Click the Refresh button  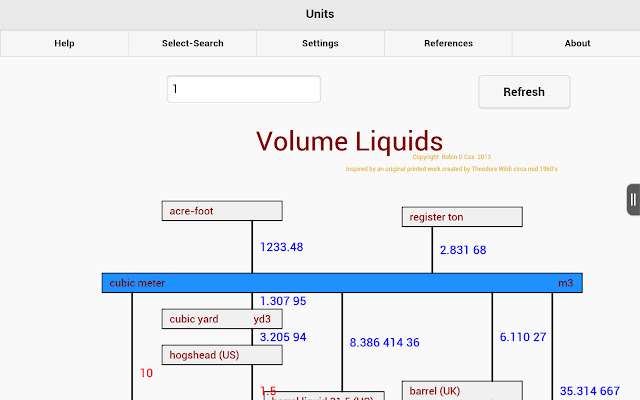click(524, 92)
